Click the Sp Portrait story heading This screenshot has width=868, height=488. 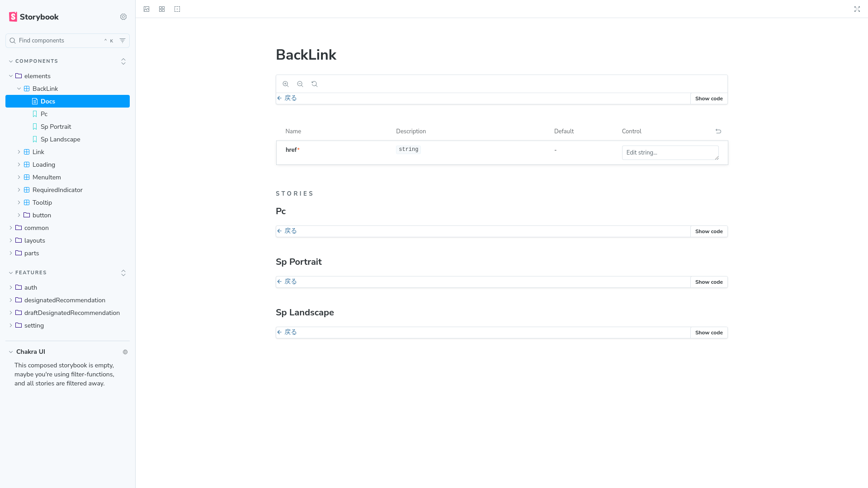click(x=299, y=262)
